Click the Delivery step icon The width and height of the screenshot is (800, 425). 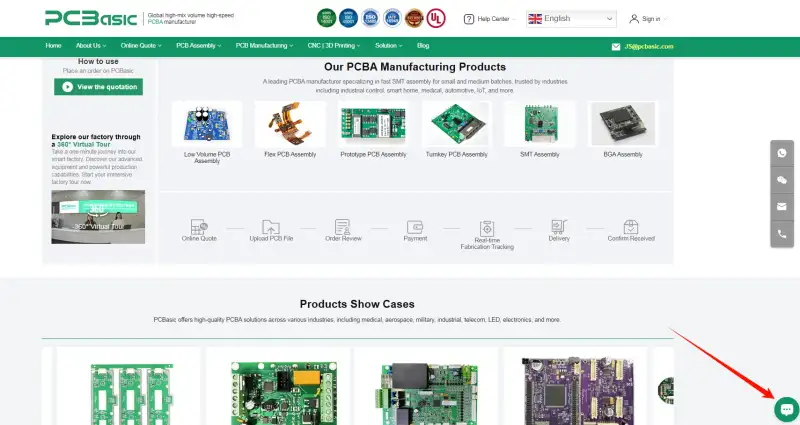click(559, 227)
